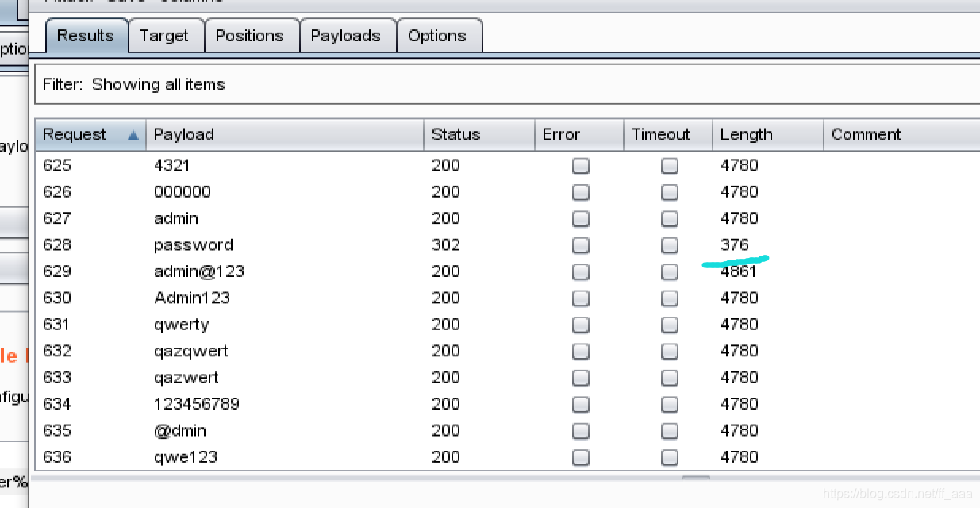Toggle Error checkbox for @dmin row
Image resolution: width=980 pixels, height=508 pixels.
click(581, 431)
